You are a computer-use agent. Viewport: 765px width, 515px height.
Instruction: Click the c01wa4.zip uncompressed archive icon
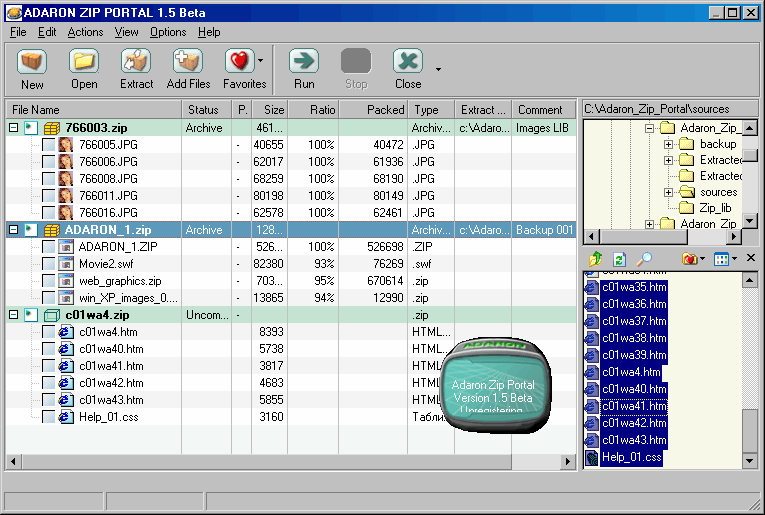(x=52, y=316)
